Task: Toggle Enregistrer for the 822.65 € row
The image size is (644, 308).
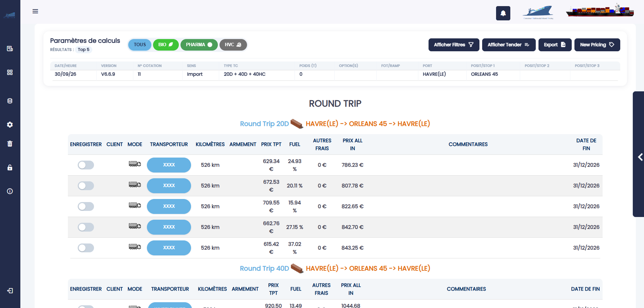Action: coord(86,206)
